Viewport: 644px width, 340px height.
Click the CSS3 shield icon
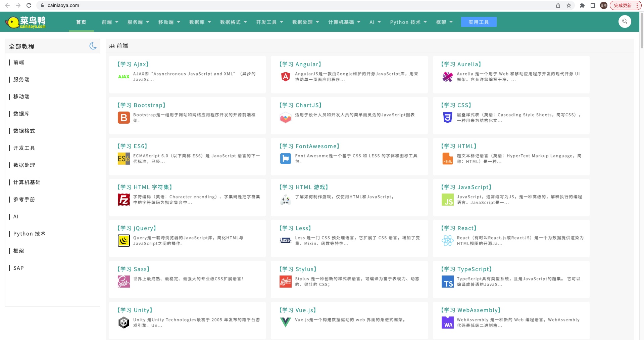click(x=447, y=118)
